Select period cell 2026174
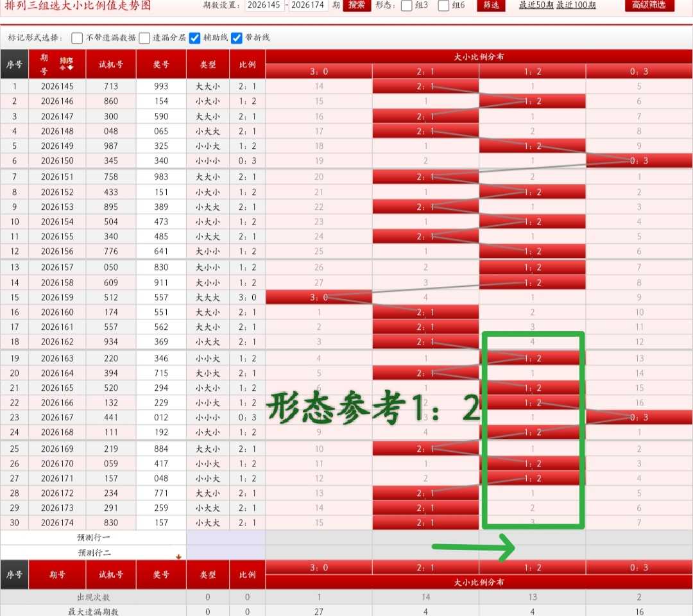The image size is (693, 616). click(x=58, y=523)
